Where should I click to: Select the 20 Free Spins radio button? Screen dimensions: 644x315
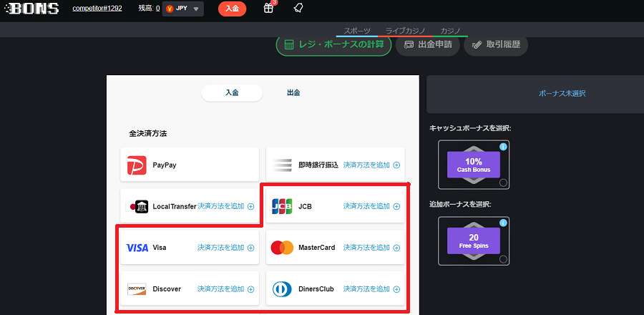tap(503, 259)
